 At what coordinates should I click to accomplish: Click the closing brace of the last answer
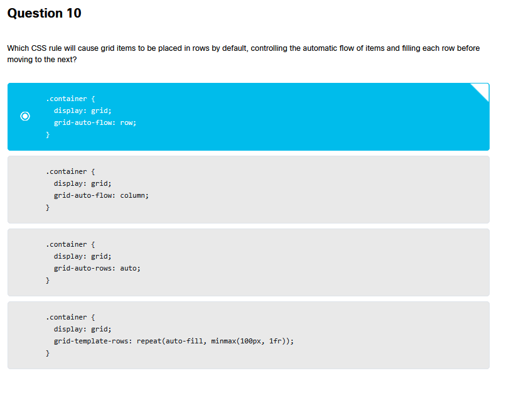tap(47, 353)
